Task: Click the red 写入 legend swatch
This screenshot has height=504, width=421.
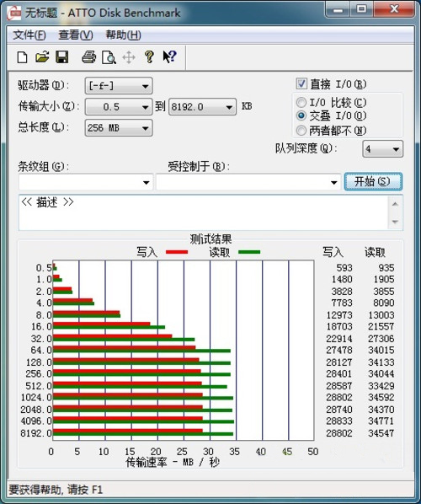Action: click(177, 252)
